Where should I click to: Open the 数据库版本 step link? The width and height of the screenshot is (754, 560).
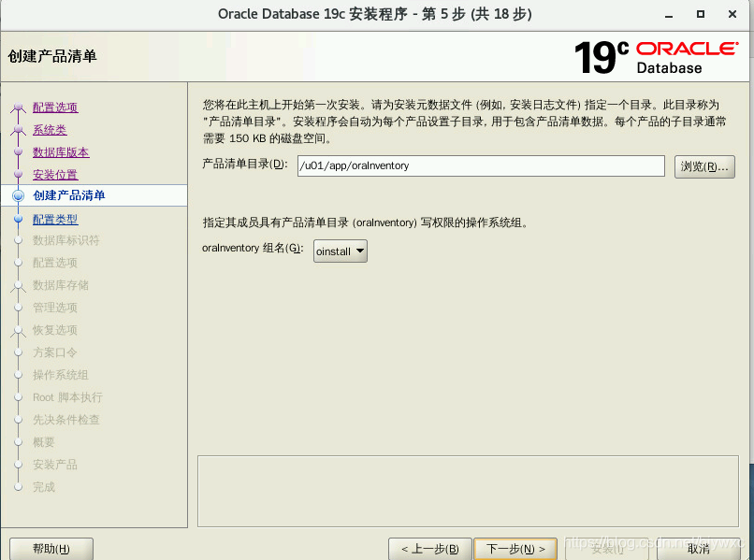[x=61, y=152]
